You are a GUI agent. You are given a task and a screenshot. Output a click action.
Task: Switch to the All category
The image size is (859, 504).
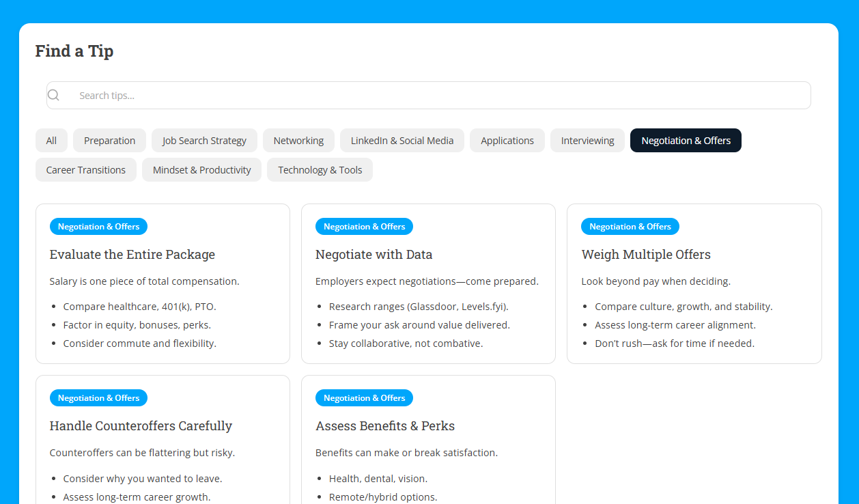pos(51,140)
